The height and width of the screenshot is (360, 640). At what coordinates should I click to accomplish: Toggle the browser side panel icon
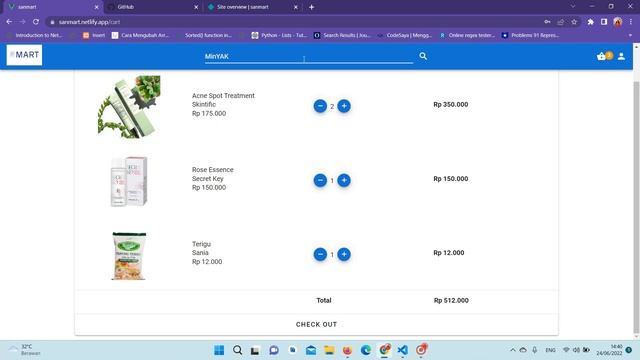tap(604, 22)
